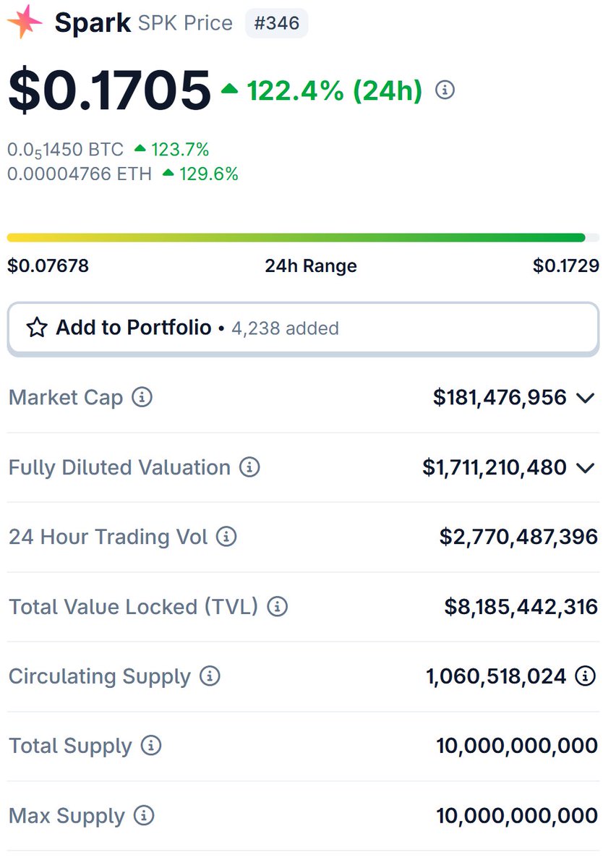
Task: Click the star icon in Add to Portfolio
Action: tap(36, 328)
